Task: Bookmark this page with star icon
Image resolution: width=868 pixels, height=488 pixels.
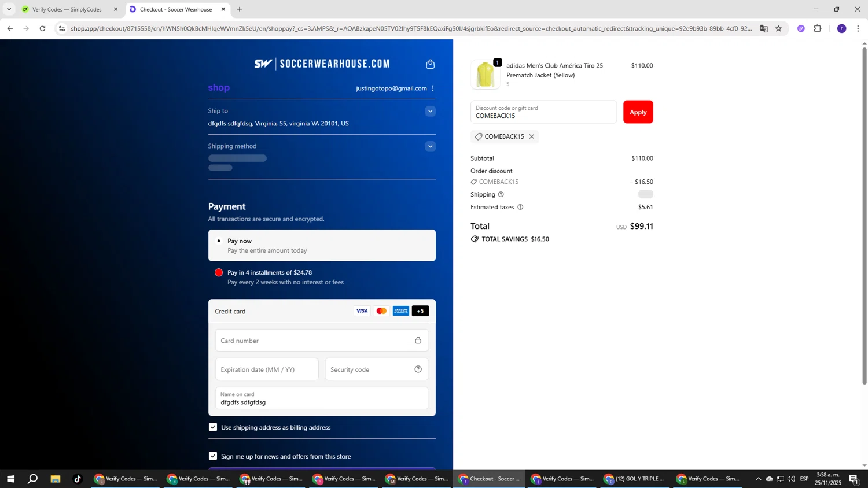Action: [x=778, y=28]
